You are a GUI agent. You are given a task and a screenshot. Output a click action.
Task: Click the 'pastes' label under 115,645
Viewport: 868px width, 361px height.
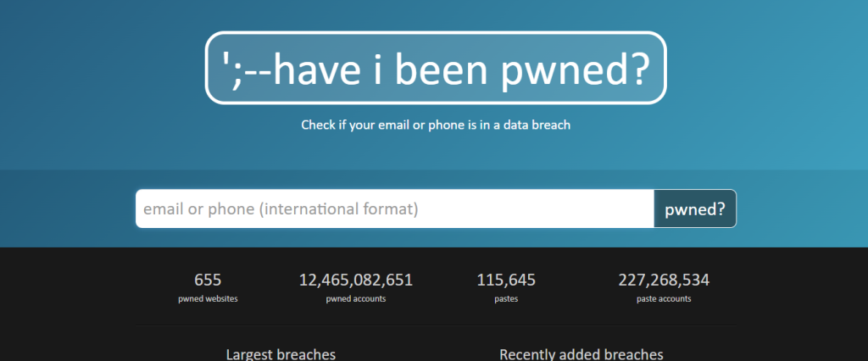[x=506, y=299]
